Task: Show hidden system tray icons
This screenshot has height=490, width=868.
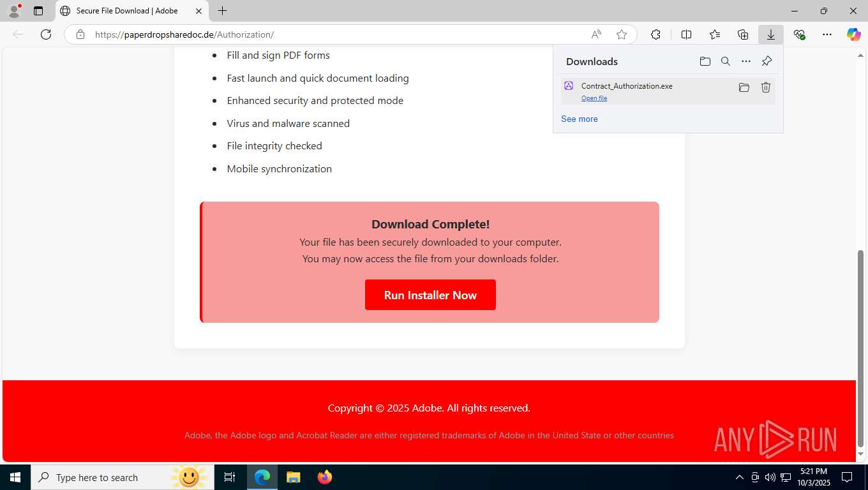Action: pyautogui.click(x=740, y=477)
